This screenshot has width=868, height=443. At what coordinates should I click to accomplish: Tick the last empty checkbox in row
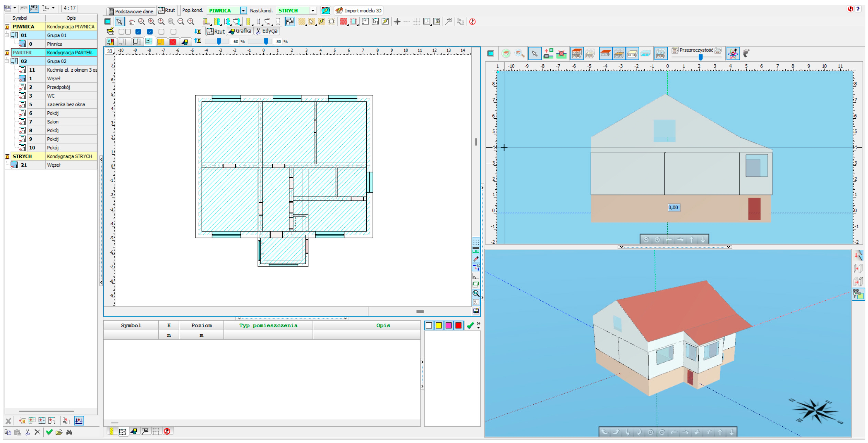[x=173, y=32]
